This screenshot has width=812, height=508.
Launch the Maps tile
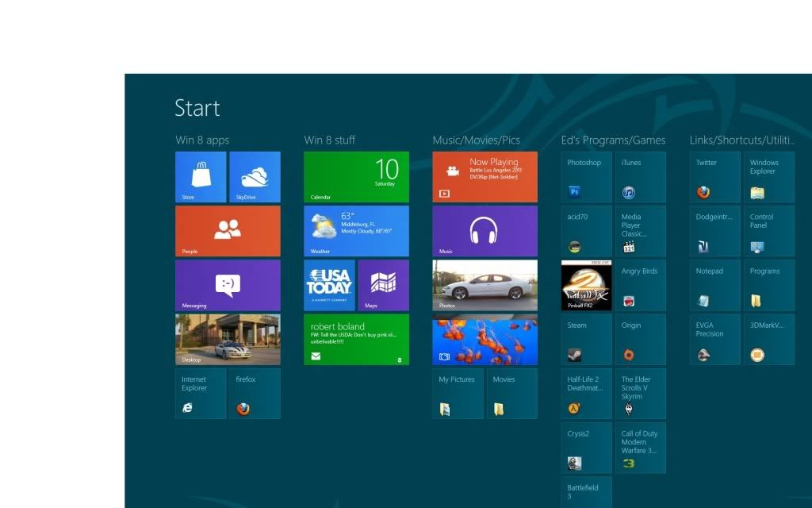(x=383, y=285)
